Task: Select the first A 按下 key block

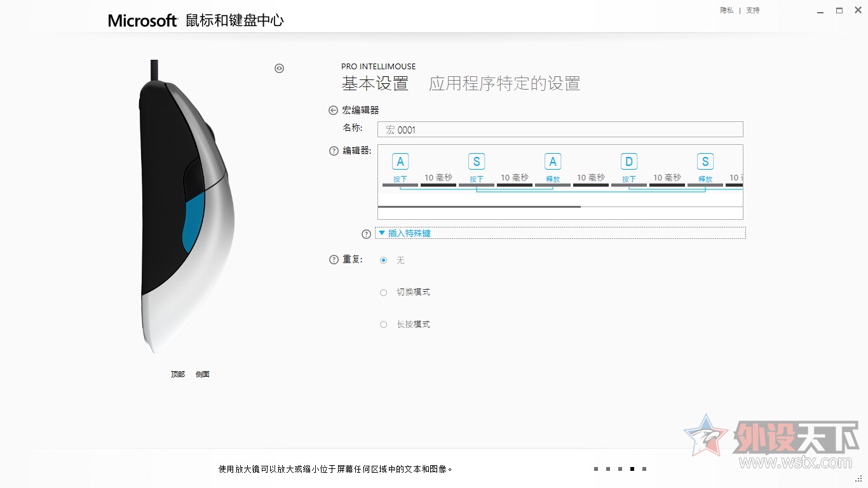Action: pos(400,168)
